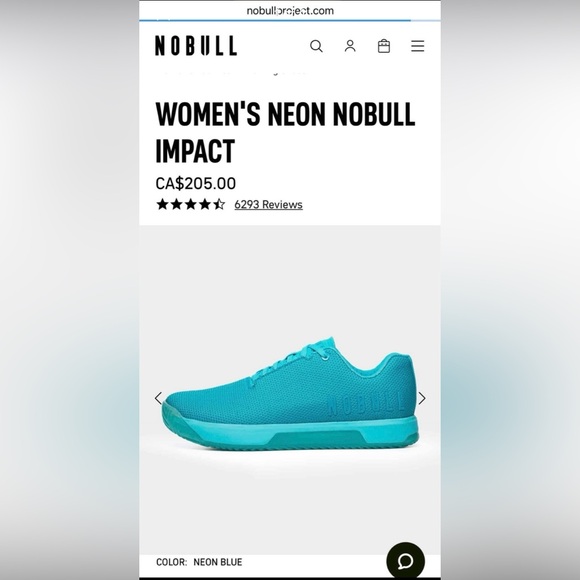
Task: Tap the nobullproject.com address bar
Action: 290,10
